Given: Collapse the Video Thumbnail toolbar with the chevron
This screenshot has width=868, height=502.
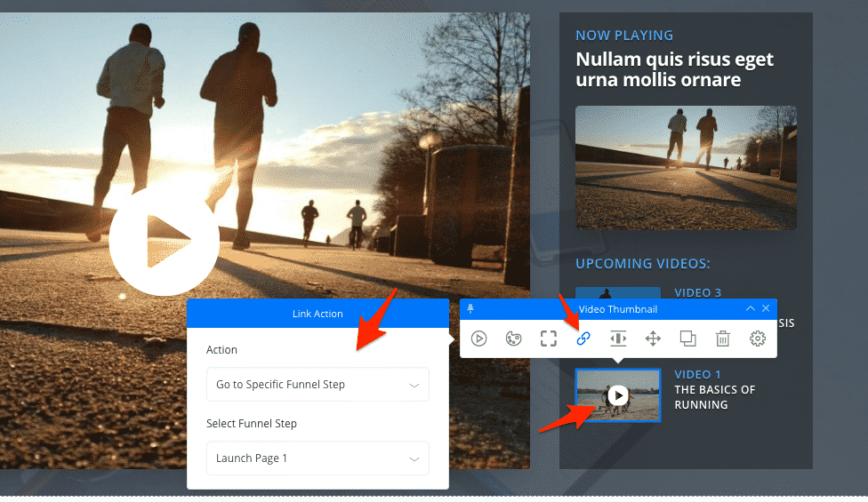Looking at the screenshot, I should pos(750,308).
